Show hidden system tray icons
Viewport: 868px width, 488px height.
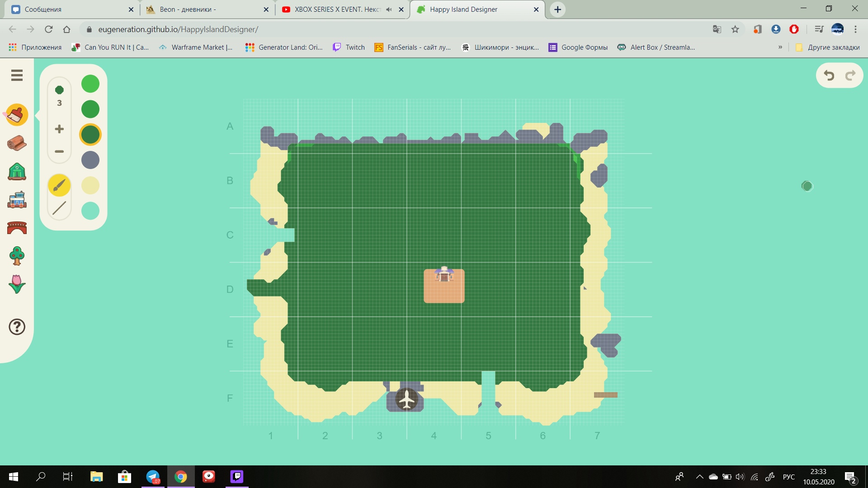tap(699, 477)
